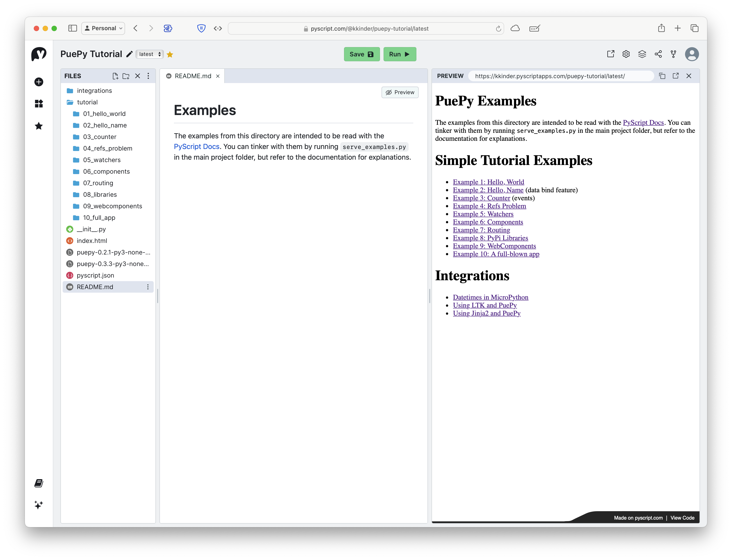Click the preview URL field
This screenshot has height=560, width=732.
561,76
